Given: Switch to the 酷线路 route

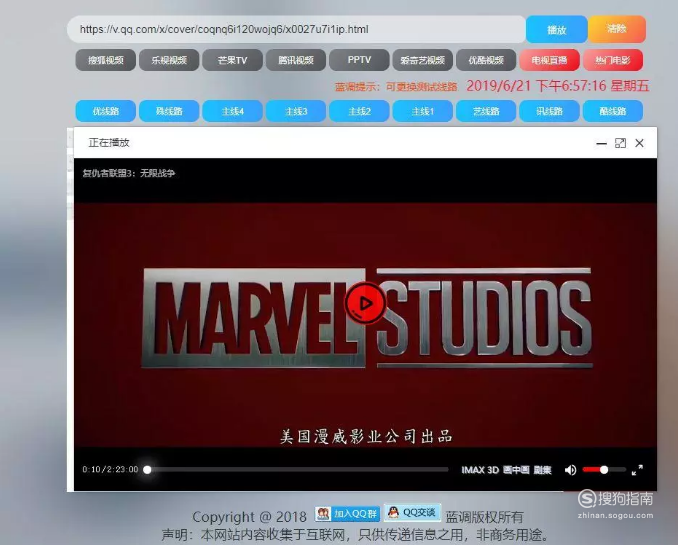Looking at the screenshot, I should click(x=613, y=111).
